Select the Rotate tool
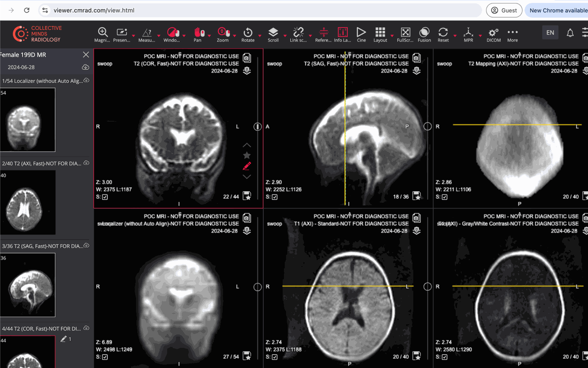This screenshot has height=368, width=588. pos(248,34)
